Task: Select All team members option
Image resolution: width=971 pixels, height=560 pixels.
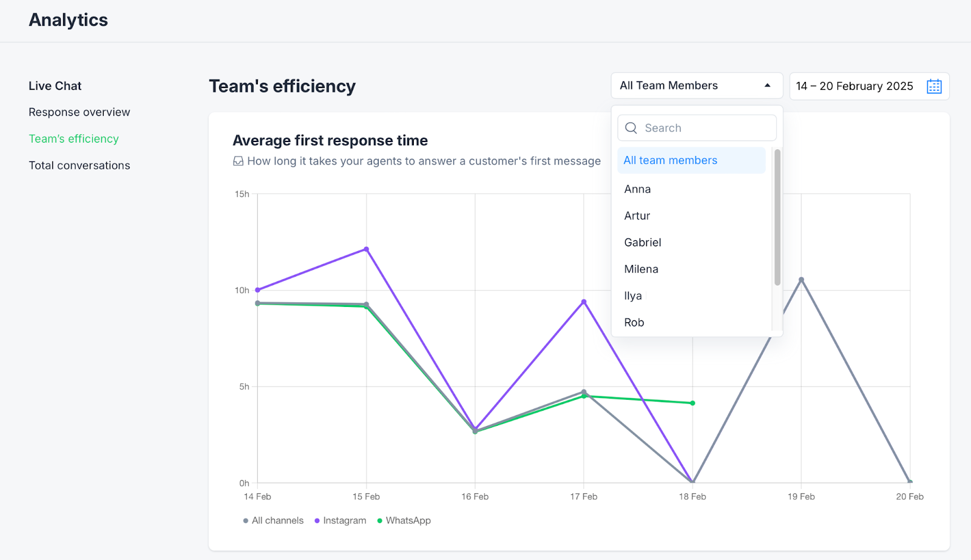Action: tap(691, 160)
